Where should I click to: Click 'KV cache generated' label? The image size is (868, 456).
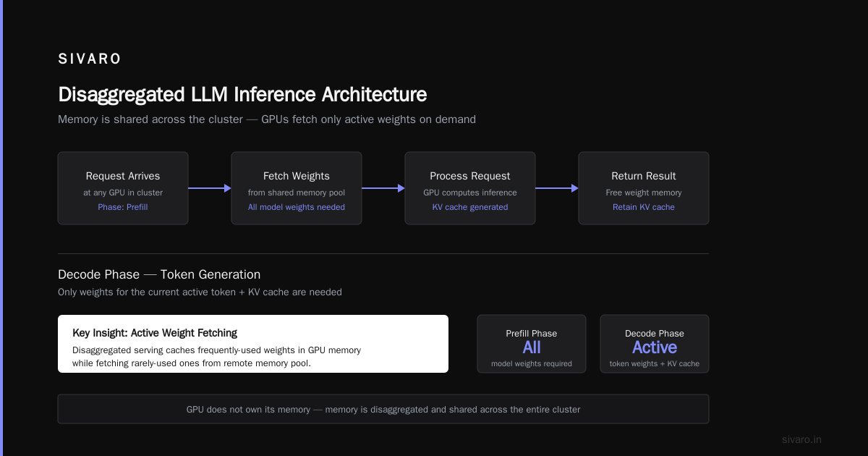coord(470,207)
